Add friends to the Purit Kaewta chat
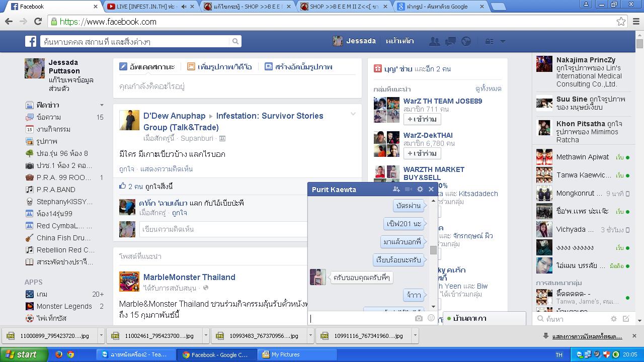Screen dimensions: 644x362 click(396, 189)
